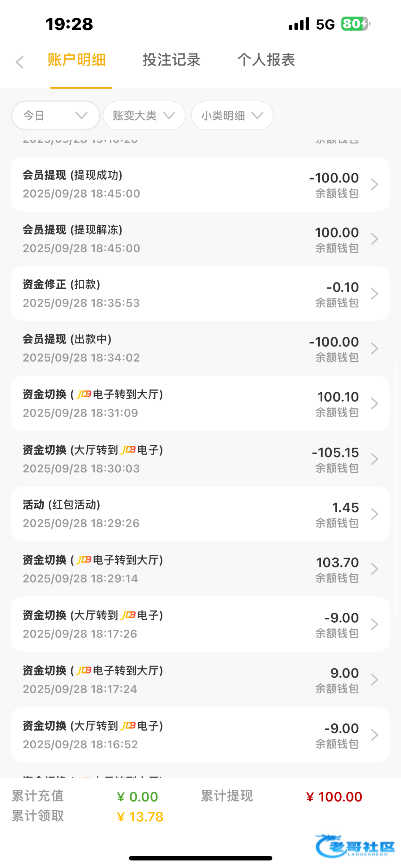The width and height of the screenshot is (401, 868).
Task: Expand the 今日 date filter dropdown
Action: click(x=55, y=115)
